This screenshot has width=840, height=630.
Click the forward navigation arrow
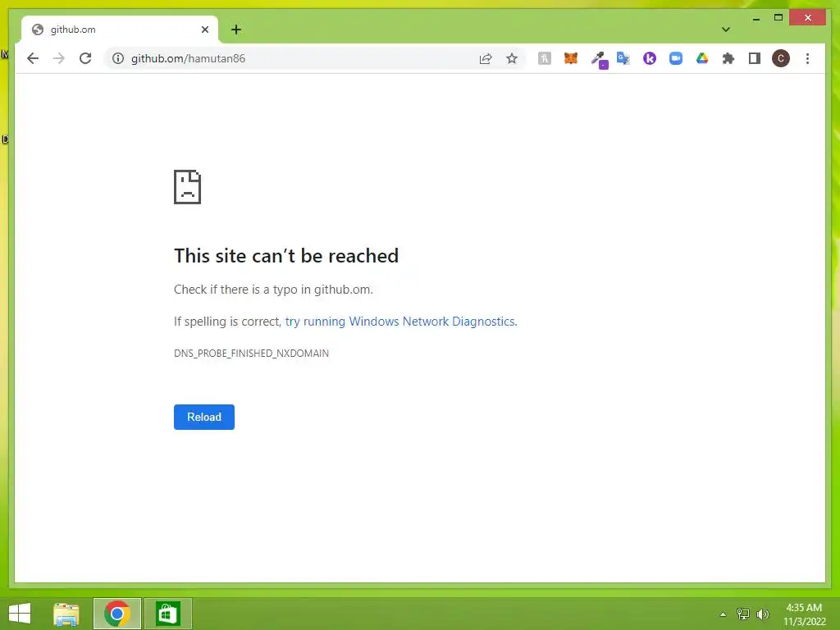(59, 58)
